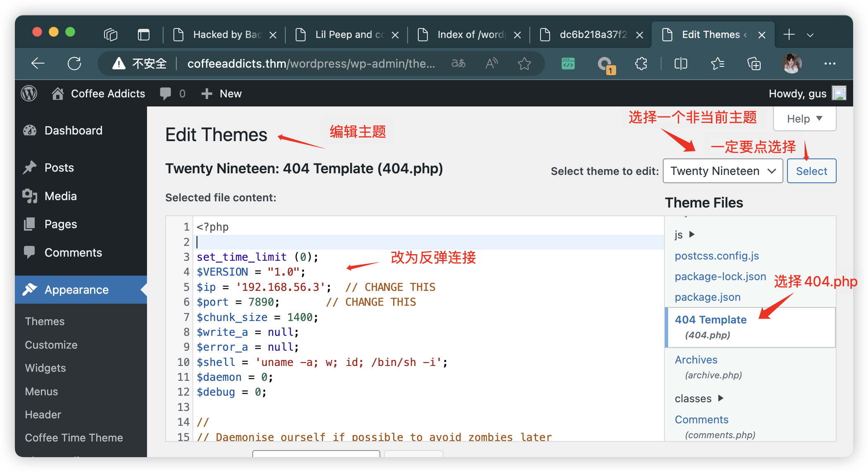
Task: Visit the Coffee Addicts site home
Action: click(x=98, y=94)
